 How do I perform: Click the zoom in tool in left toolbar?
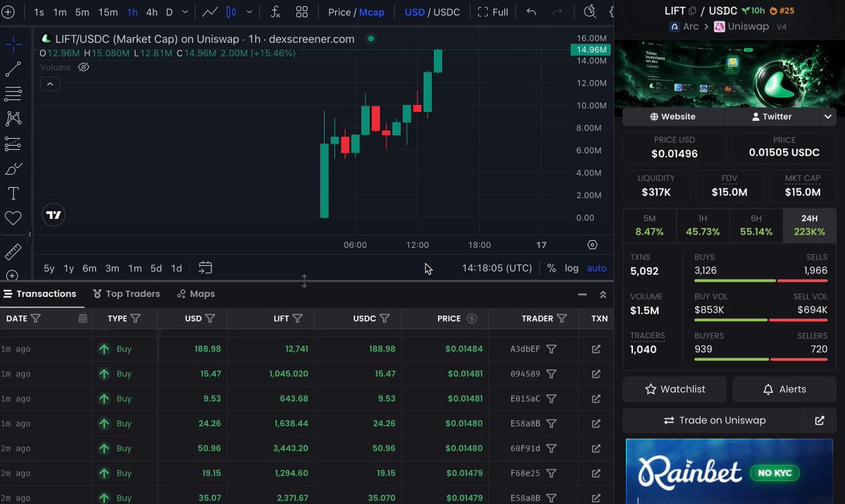pyautogui.click(x=11, y=275)
